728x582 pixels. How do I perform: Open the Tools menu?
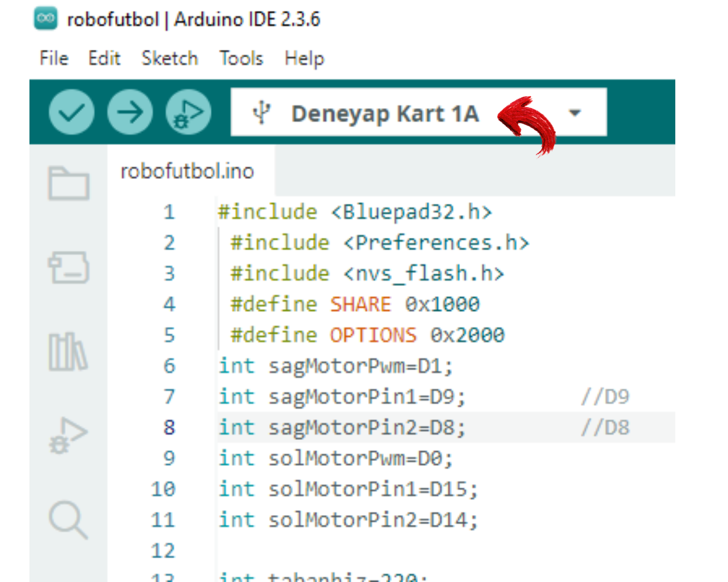point(241,58)
